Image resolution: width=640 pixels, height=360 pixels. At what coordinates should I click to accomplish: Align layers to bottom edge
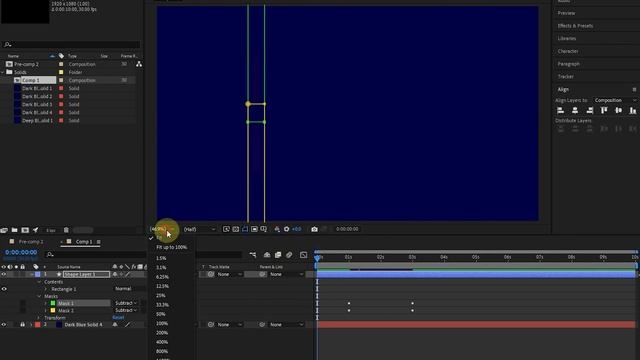pos(633,110)
